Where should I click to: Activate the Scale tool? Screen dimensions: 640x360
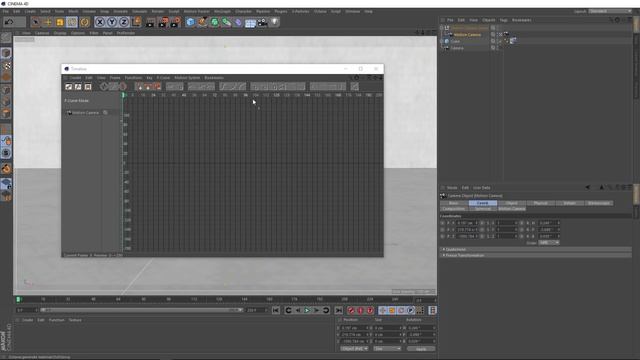tap(60, 22)
